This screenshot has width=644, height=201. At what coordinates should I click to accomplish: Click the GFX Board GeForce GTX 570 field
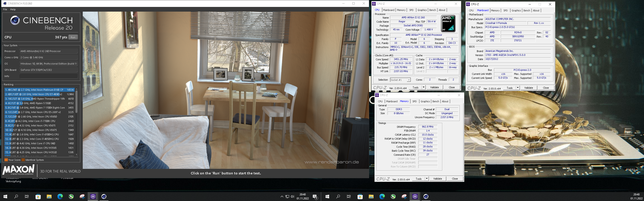coord(49,70)
